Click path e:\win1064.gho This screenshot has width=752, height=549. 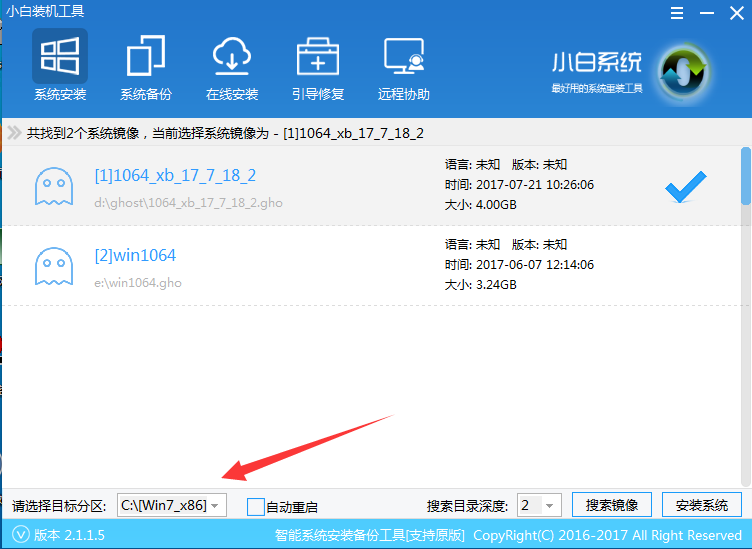(138, 283)
